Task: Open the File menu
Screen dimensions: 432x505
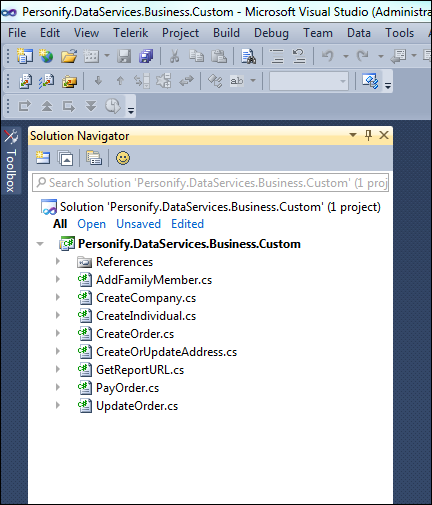Action: click(17, 33)
